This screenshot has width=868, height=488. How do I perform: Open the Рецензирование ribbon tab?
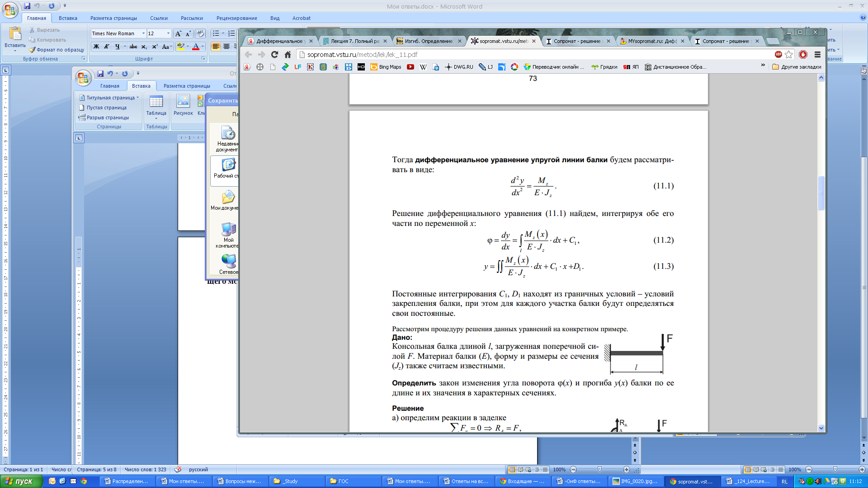click(237, 18)
